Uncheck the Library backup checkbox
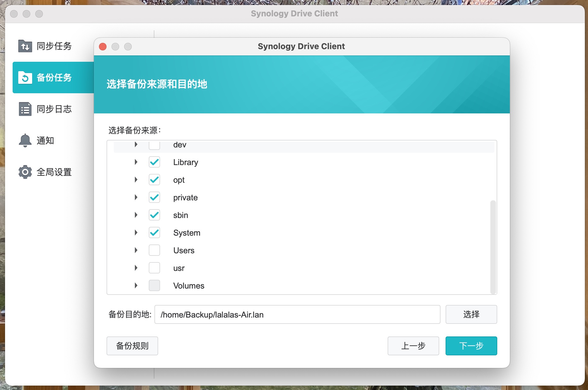The width and height of the screenshot is (588, 390). pyautogui.click(x=154, y=162)
